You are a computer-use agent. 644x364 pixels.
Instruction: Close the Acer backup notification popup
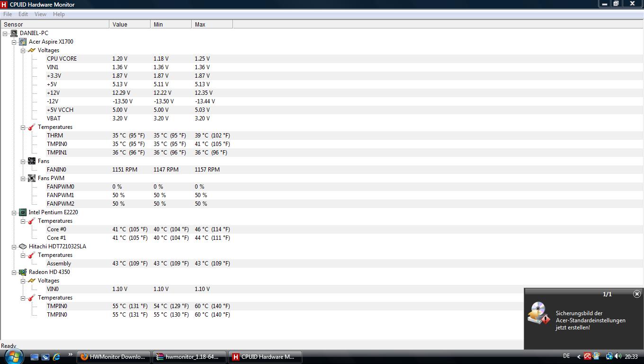tap(637, 294)
